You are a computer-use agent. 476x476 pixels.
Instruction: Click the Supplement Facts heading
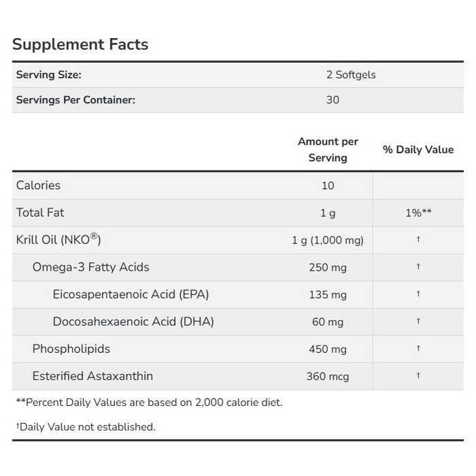click(x=80, y=45)
